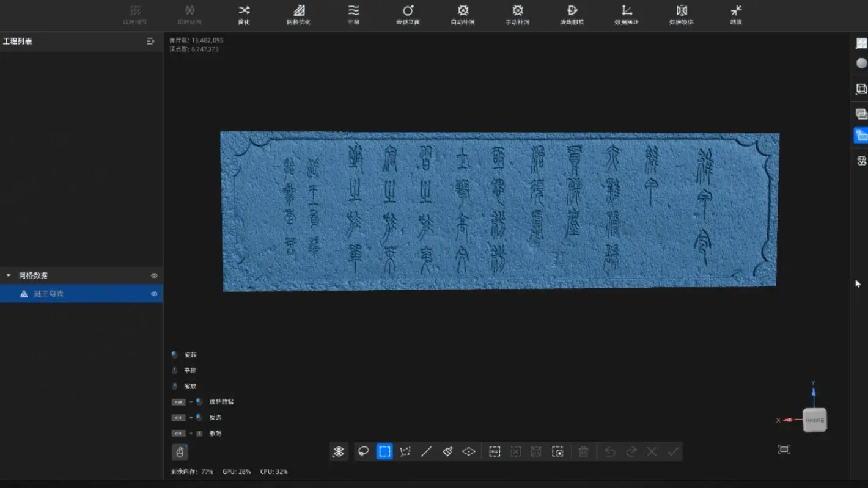This screenshot has width=868, height=488.
Task: Click the trash delete-selection icon
Action: coord(584,451)
